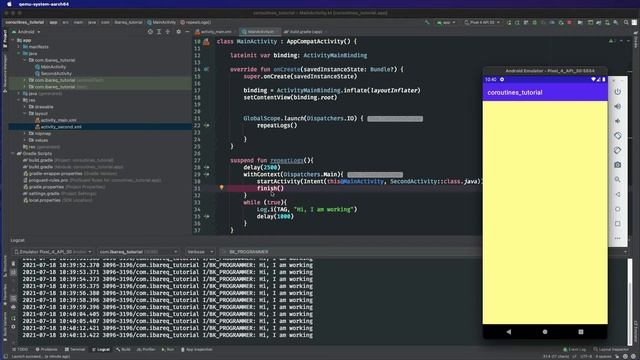Open the Profiler tool window tab

coord(146,349)
